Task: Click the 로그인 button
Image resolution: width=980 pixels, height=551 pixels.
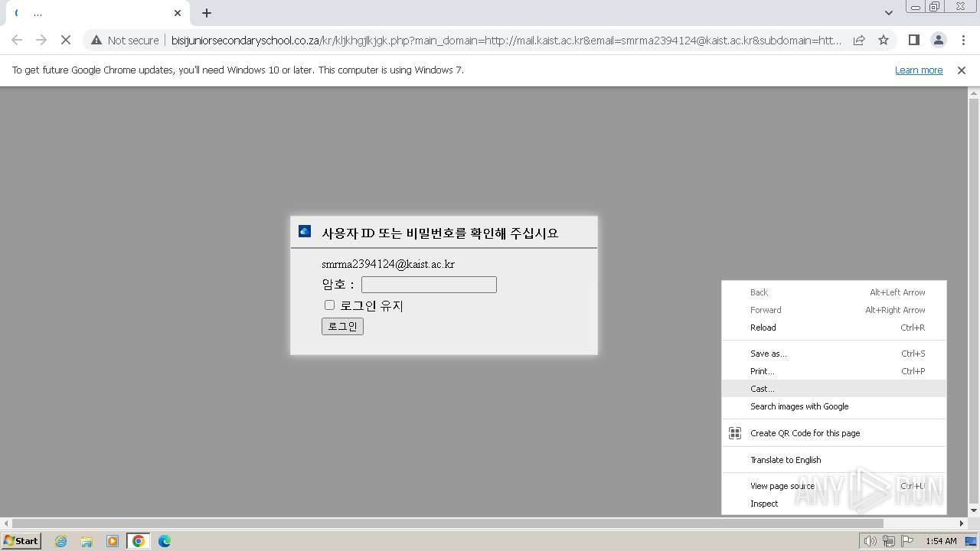Action: point(342,326)
